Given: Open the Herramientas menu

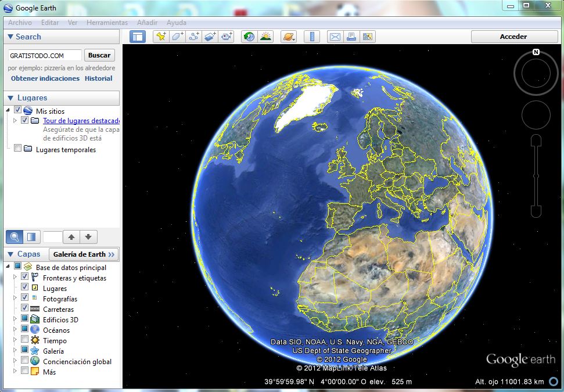Looking at the screenshot, I should click(x=107, y=22).
